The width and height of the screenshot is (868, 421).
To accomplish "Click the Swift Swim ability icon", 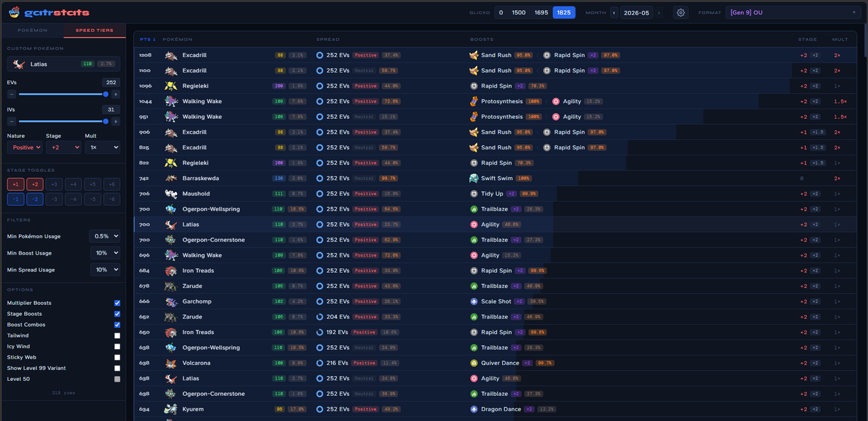I will (x=474, y=179).
